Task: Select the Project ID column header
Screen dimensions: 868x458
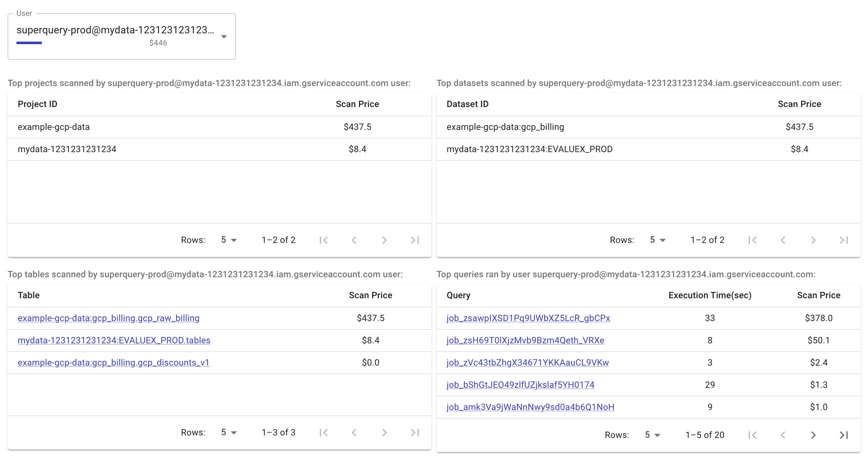Action: pyautogui.click(x=37, y=104)
